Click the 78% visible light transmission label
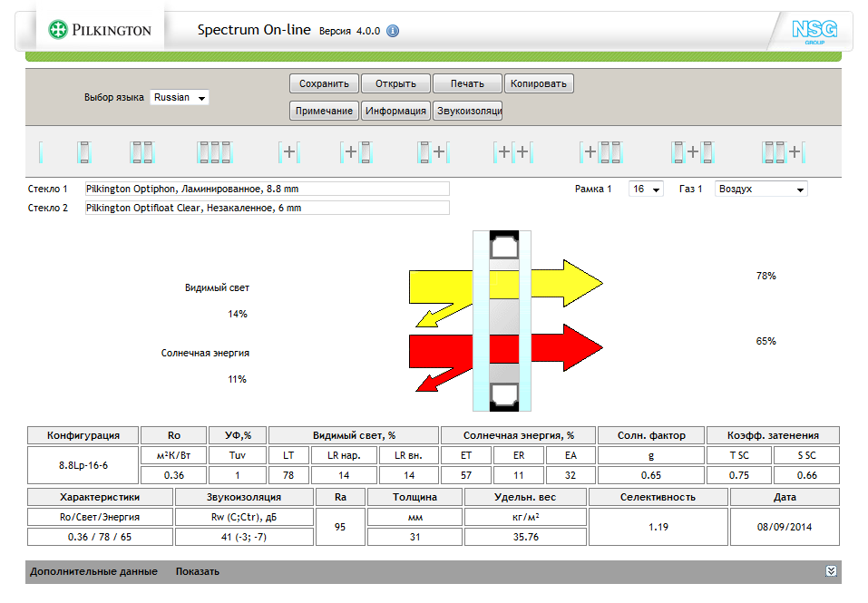This screenshot has width=868, height=603. point(766,276)
